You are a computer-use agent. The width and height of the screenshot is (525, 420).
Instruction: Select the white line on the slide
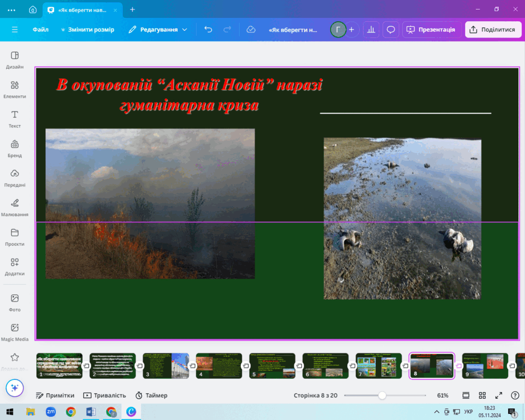pyautogui.click(x=405, y=113)
